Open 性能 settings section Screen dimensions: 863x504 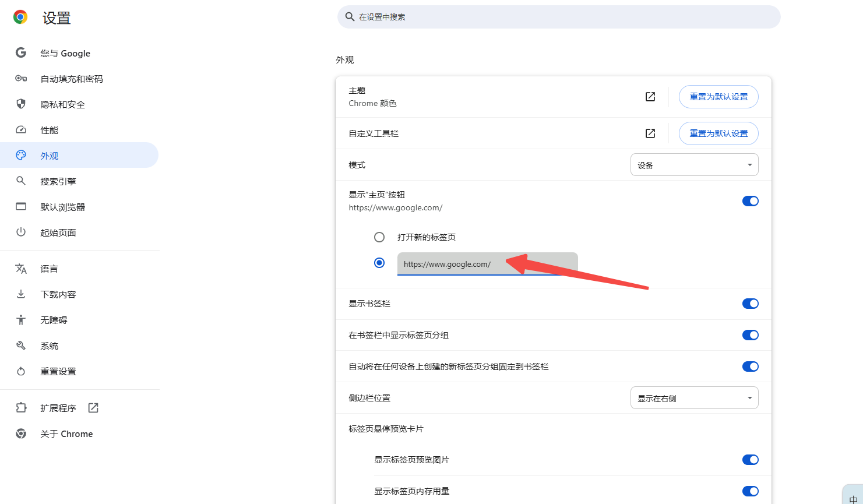tap(79, 130)
